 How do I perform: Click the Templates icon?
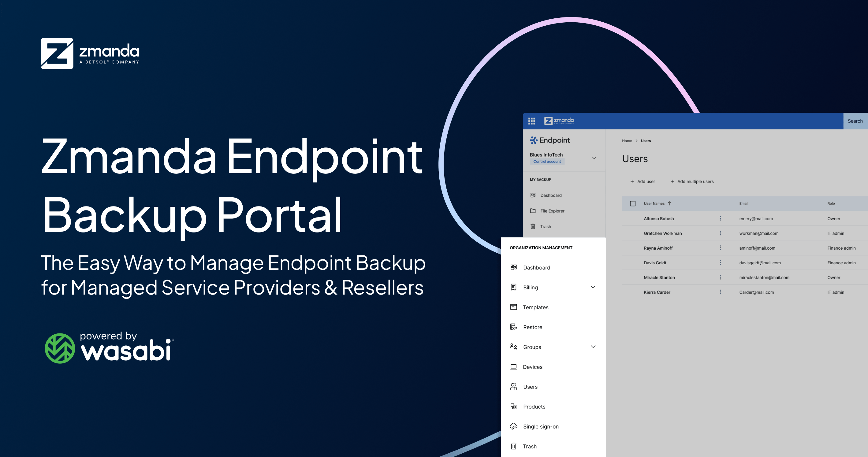pos(513,307)
